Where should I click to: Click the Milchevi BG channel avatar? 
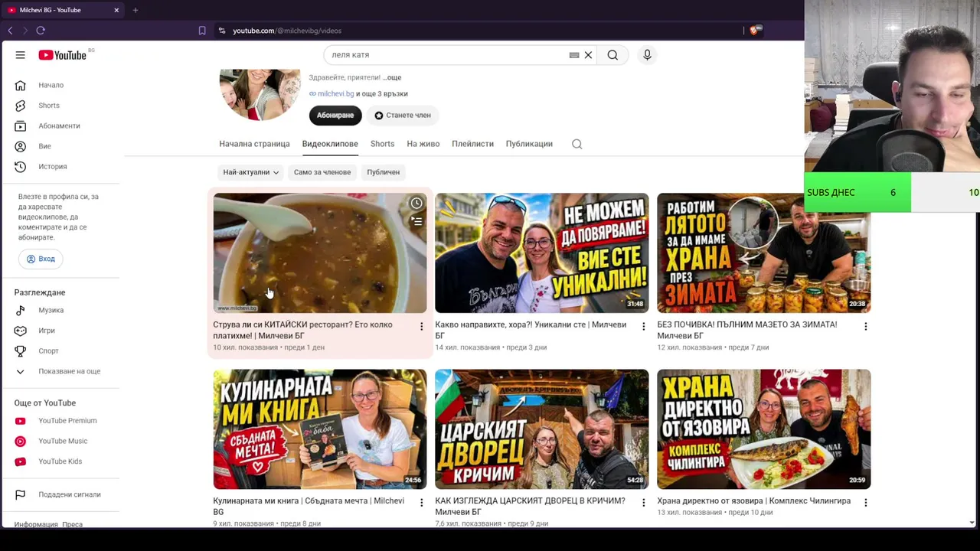coord(260,94)
